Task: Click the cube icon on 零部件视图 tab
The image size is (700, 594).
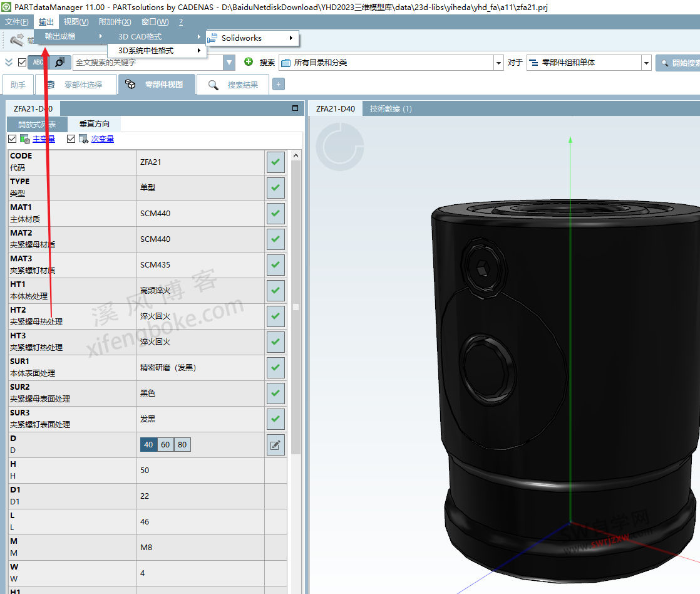Action: pos(130,84)
